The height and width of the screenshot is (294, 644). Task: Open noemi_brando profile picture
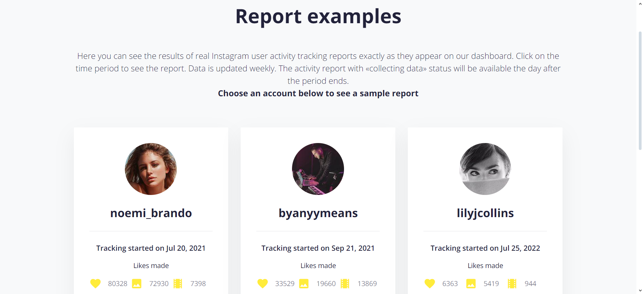click(151, 169)
